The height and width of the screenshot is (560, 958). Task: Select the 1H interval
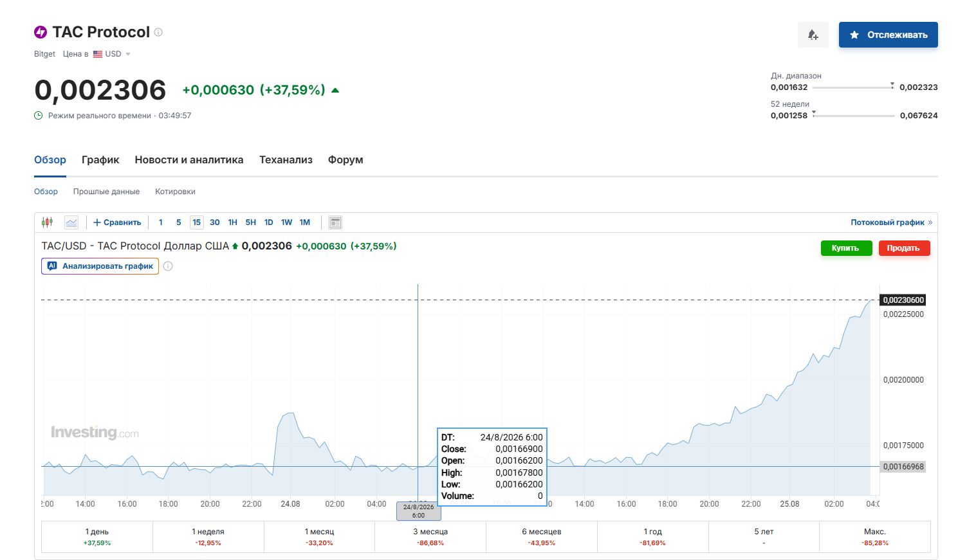(233, 222)
